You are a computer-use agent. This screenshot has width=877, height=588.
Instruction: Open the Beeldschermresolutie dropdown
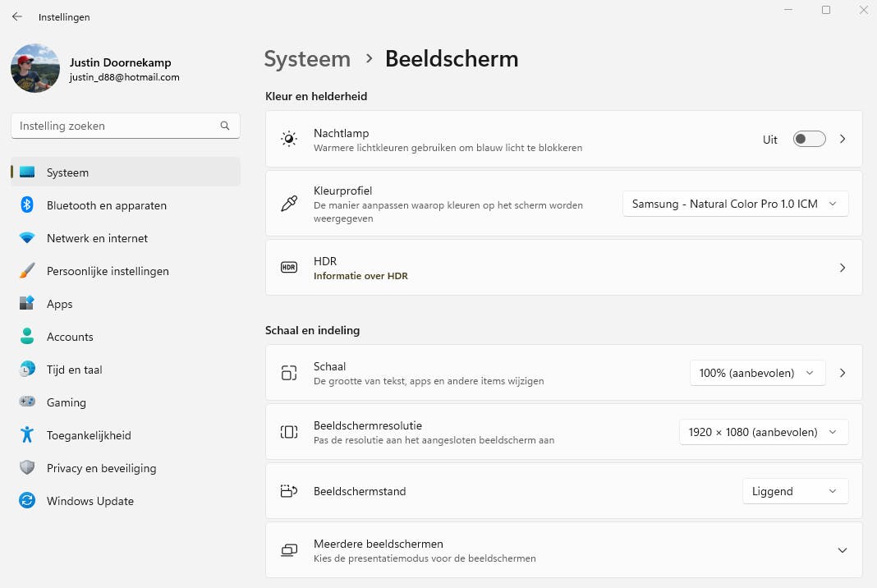[763, 432]
